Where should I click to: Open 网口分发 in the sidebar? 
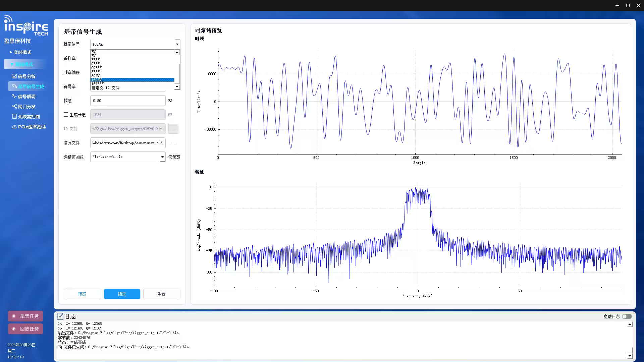[x=24, y=107]
